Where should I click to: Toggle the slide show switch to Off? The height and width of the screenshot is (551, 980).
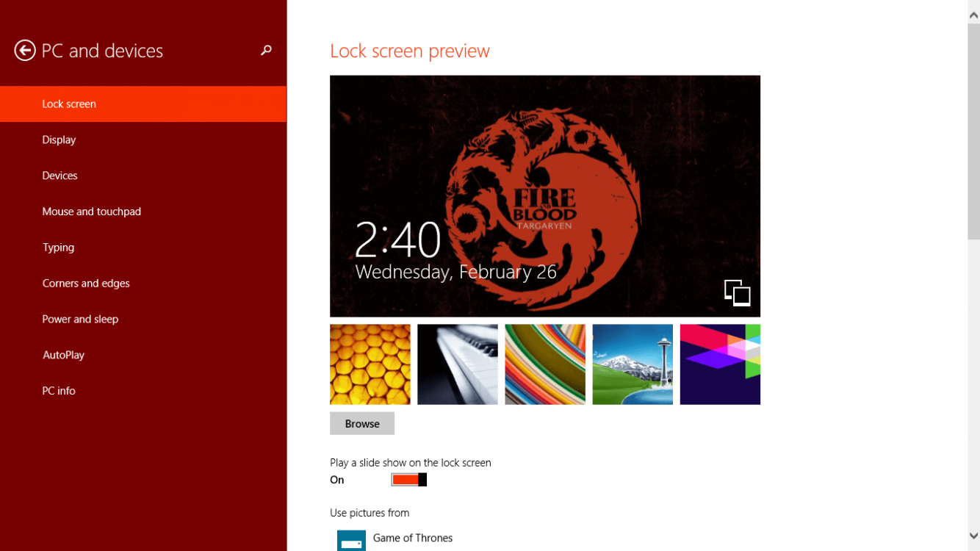click(x=408, y=479)
